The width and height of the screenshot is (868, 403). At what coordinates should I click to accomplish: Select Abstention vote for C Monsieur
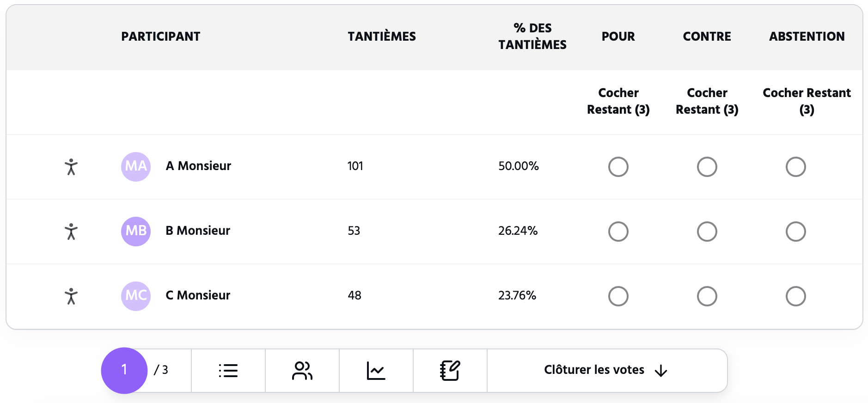click(x=796, y=296)
